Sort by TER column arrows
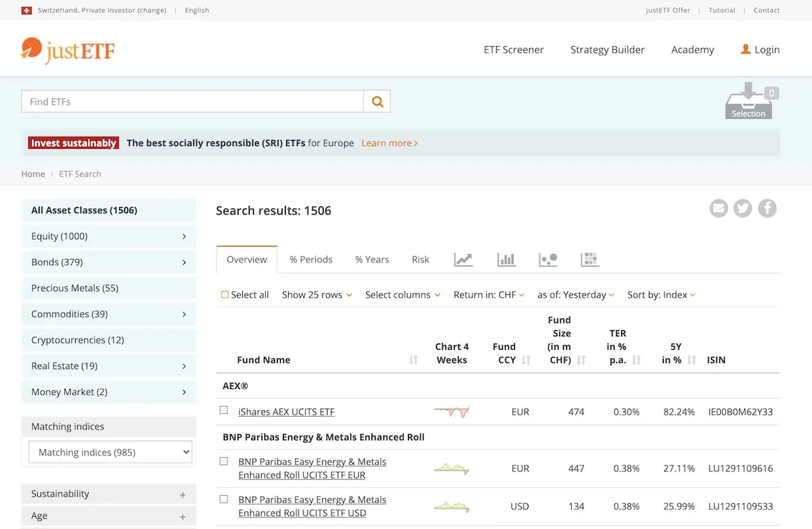 [x=636, y=361]
